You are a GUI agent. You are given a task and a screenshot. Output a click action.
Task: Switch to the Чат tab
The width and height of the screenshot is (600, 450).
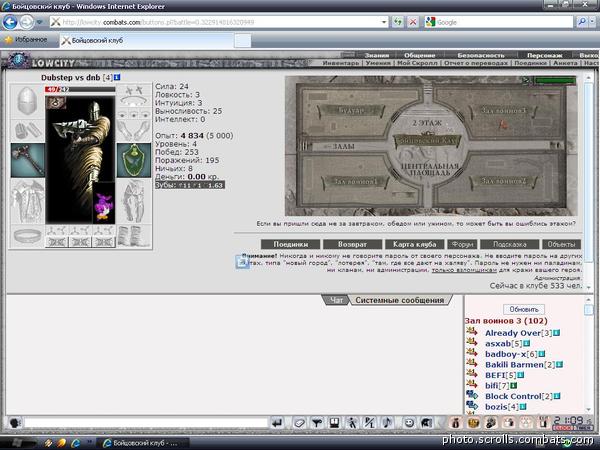tap(336, 300)
